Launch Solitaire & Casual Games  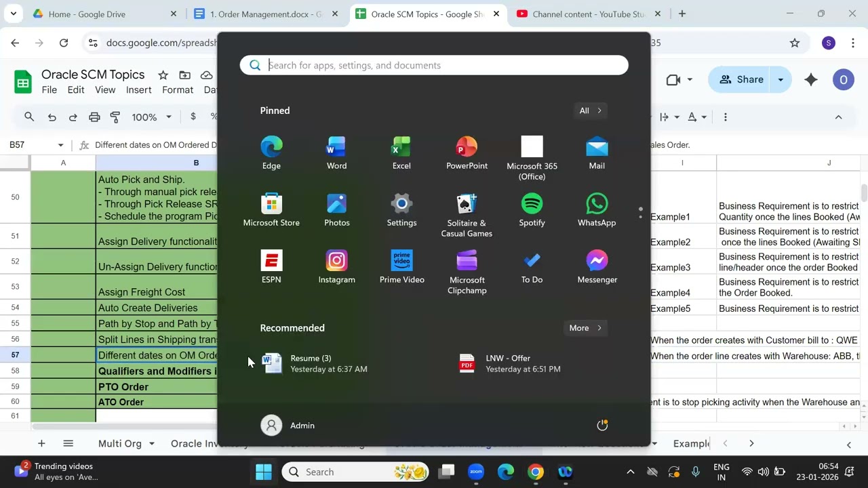(467, 216)
